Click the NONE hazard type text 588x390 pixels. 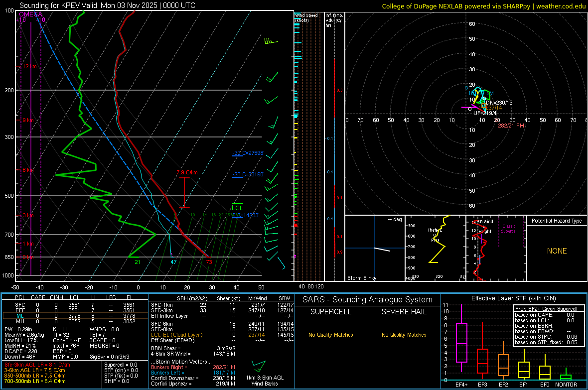point(557,251)
